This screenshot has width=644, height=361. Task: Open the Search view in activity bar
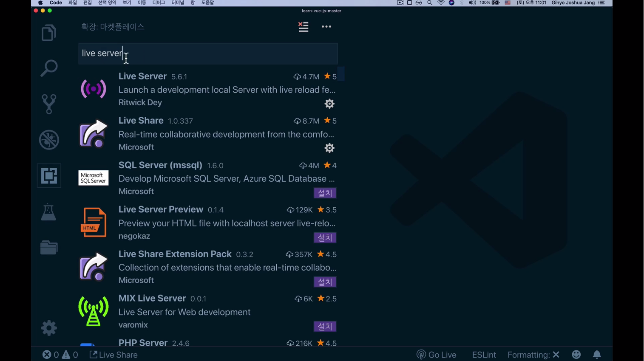(x=49, y=68)
